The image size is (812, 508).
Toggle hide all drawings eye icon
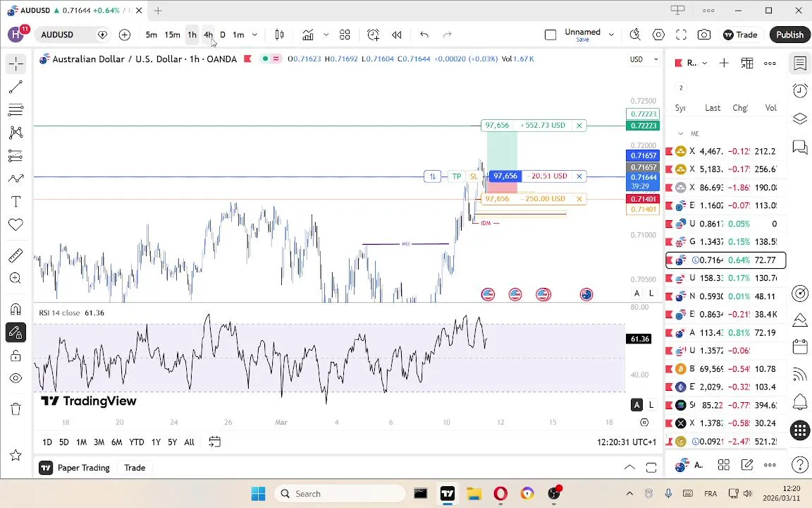[x=16, y=378]
